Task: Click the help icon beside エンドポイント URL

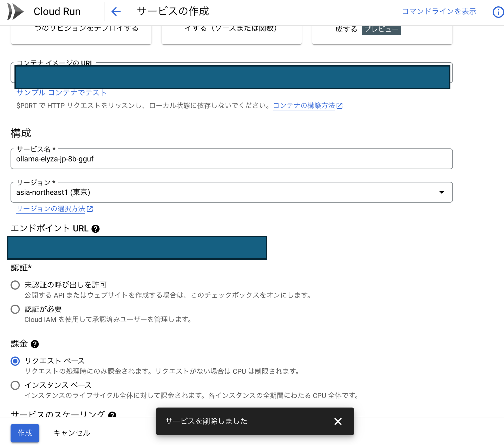Action: (96, 229)
